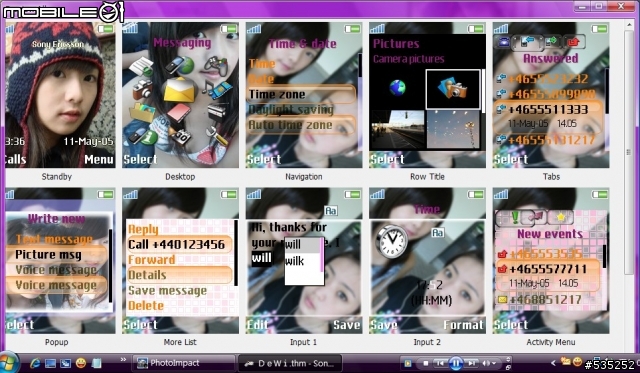Select the Activity Menu preview screen

[x=551, y=260]
